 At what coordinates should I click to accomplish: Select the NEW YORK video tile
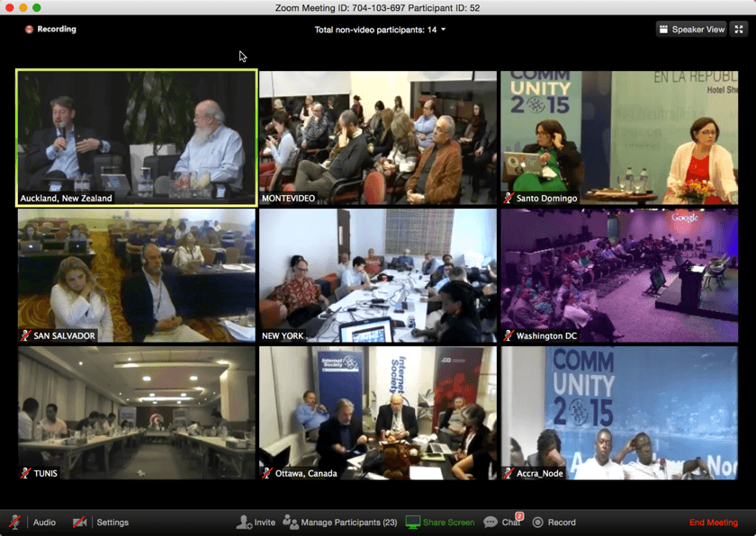click(x=378, y=275)
